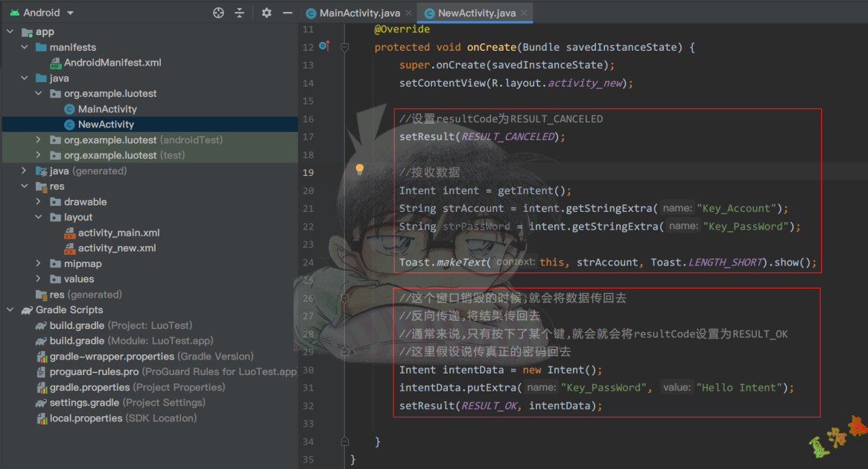868x469 pixels.
Task: Toggle the fold marker at line 34
Action: click(x=345, y=441)
